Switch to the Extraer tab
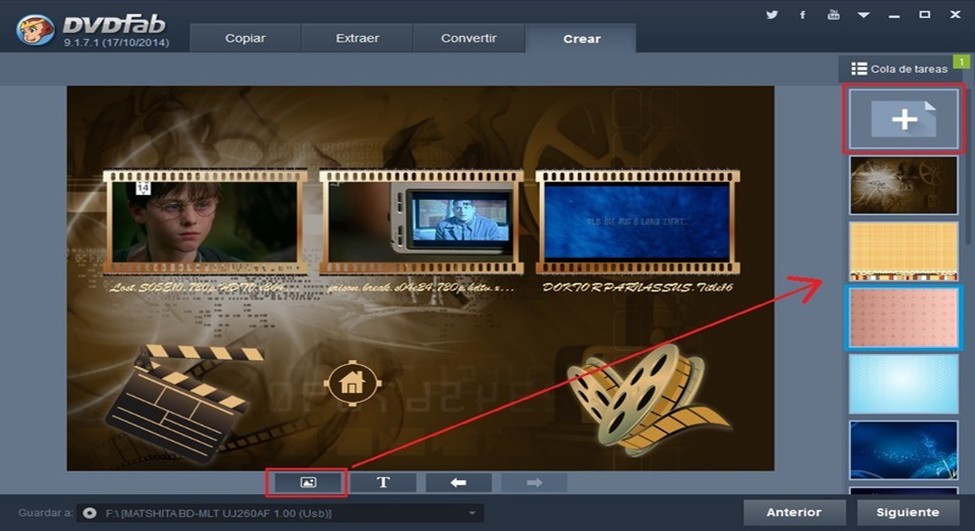 (x=357, y=39)
